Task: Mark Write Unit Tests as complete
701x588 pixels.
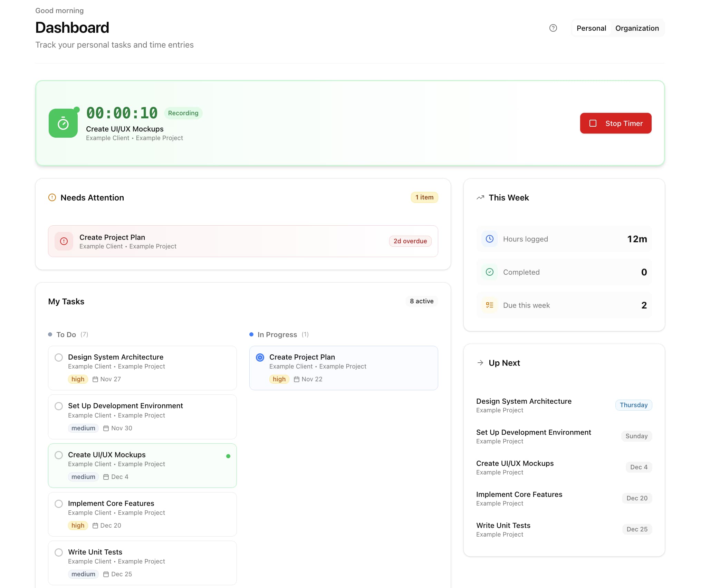Action: 59,552
